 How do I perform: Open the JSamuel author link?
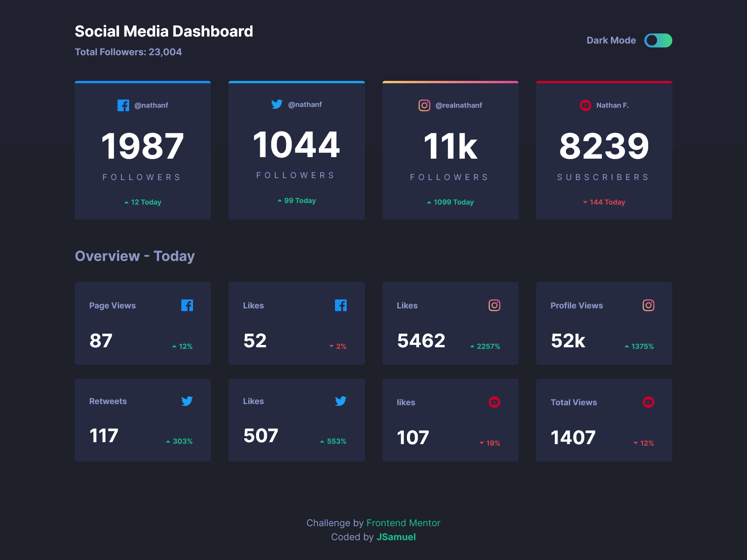tap(396, 537)
